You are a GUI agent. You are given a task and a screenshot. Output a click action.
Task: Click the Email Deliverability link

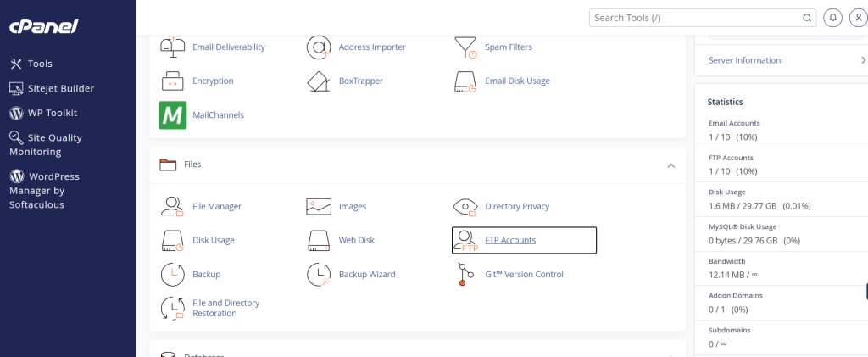click(229, 47)
